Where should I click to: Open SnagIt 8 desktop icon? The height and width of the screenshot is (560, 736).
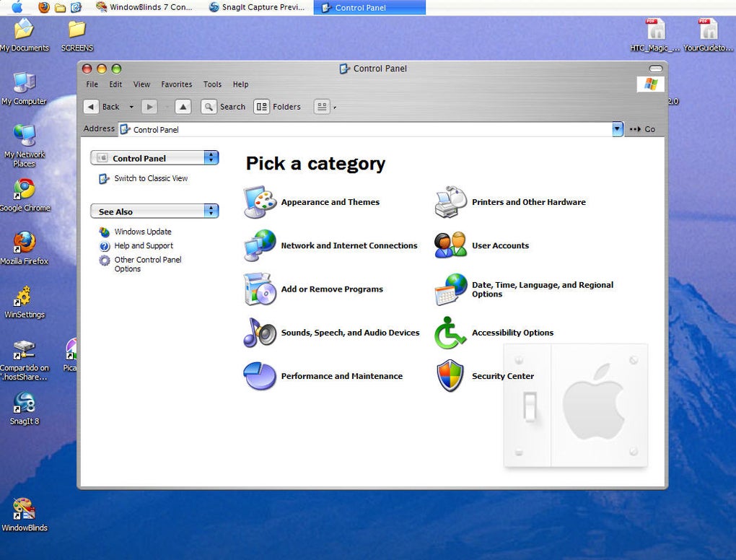pyautogui.click(x=25, y=408)
